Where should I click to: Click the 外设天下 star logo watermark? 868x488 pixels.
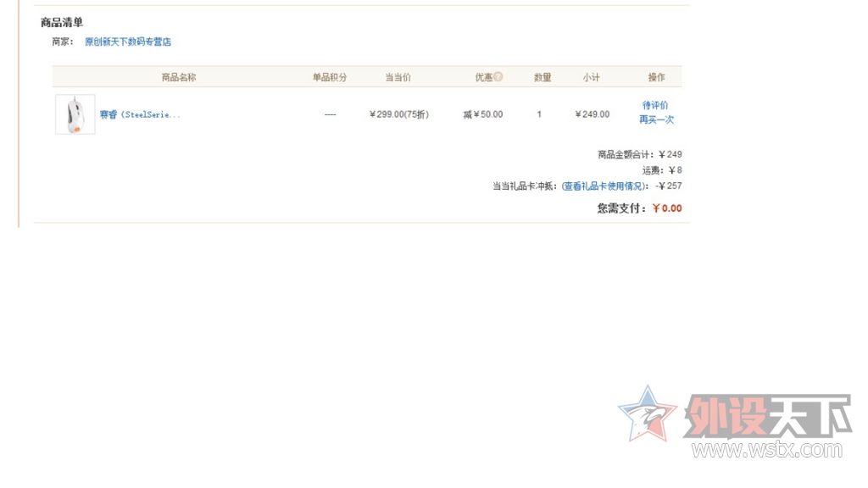pos(647,413)
